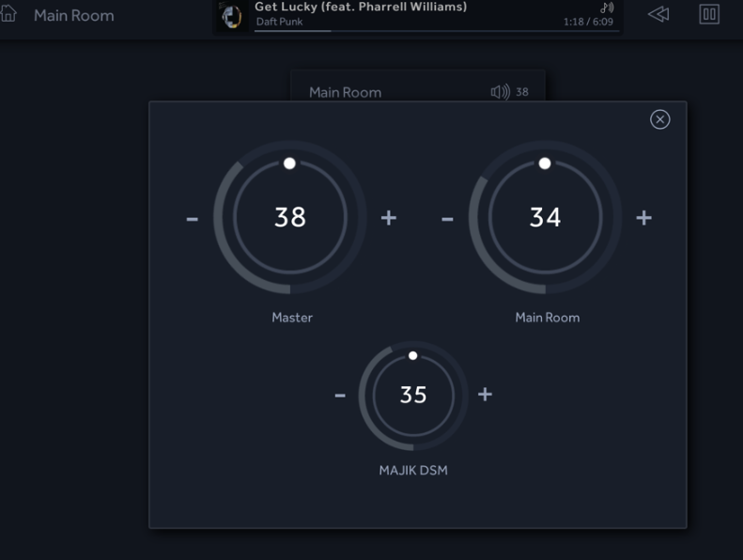Close the volume popup
Image resolution: width=743 pixels, height=560 pixels.
point(659,119)
